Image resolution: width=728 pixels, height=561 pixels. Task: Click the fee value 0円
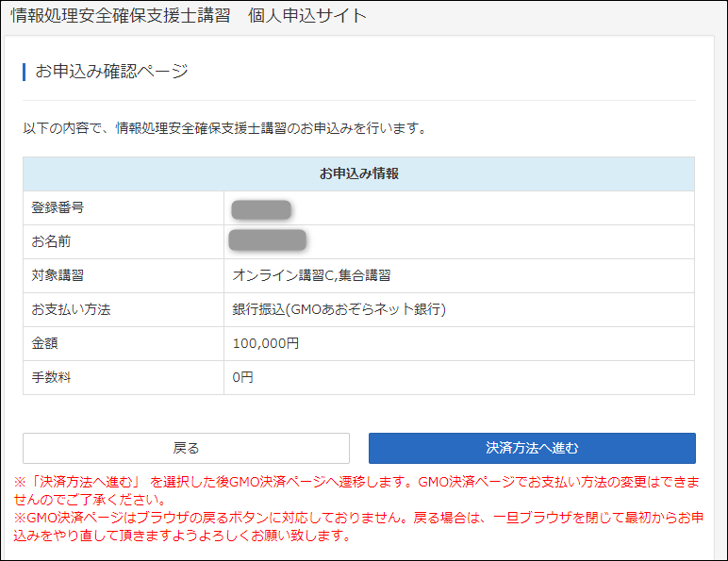pos(242,377)
